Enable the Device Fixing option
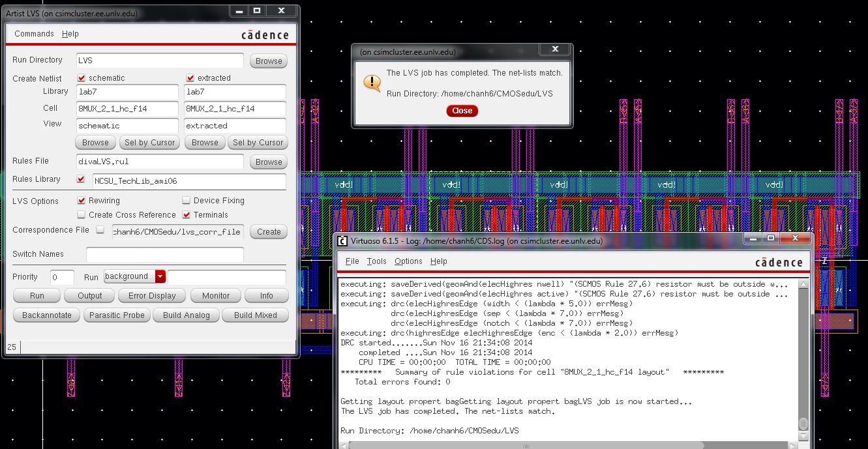 185,201
